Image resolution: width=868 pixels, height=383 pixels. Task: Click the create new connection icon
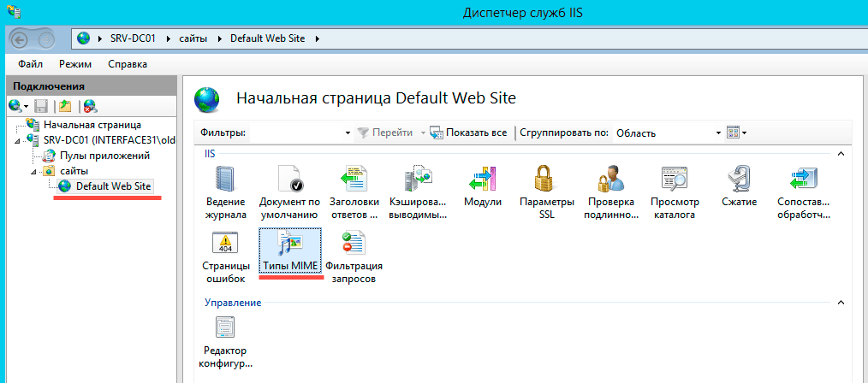[15, 105]
